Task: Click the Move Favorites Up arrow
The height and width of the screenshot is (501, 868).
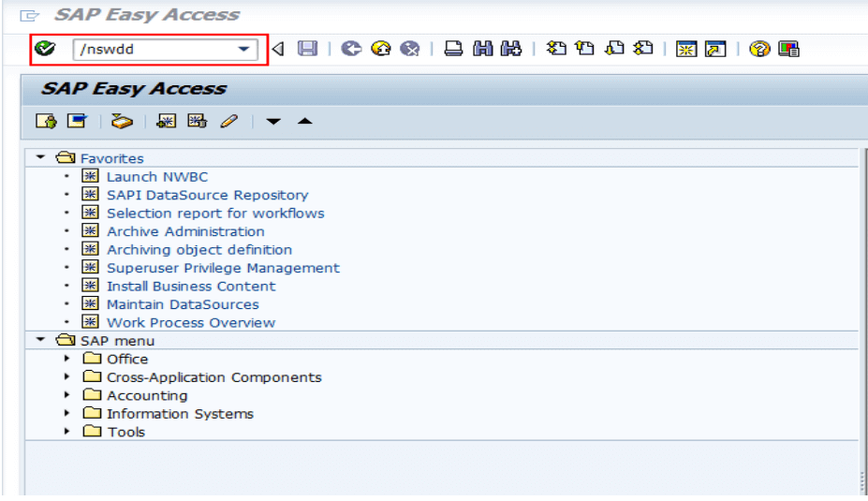Action: [x=305, y=121]
